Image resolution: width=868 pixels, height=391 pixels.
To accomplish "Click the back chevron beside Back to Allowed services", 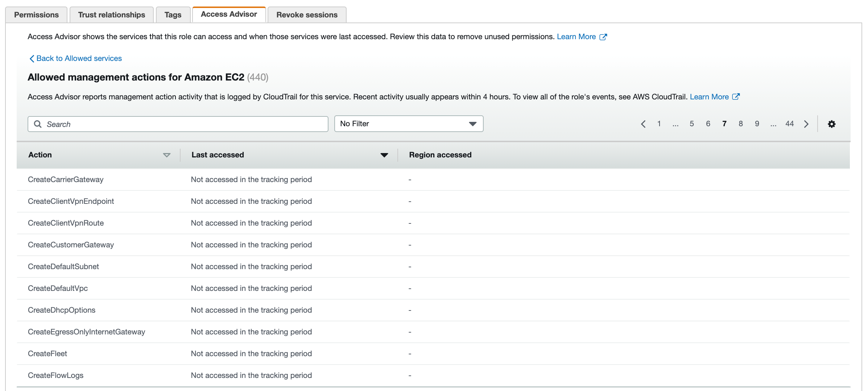I will click(31, 58).
